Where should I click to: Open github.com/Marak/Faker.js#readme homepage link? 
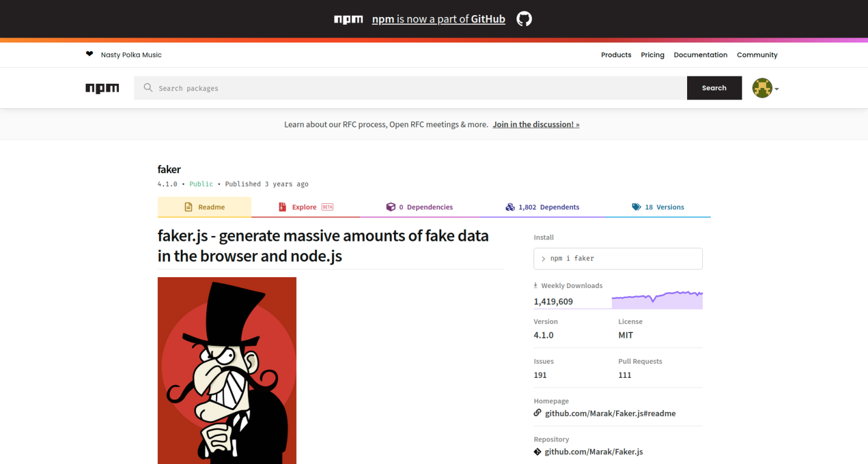point(610,413)
